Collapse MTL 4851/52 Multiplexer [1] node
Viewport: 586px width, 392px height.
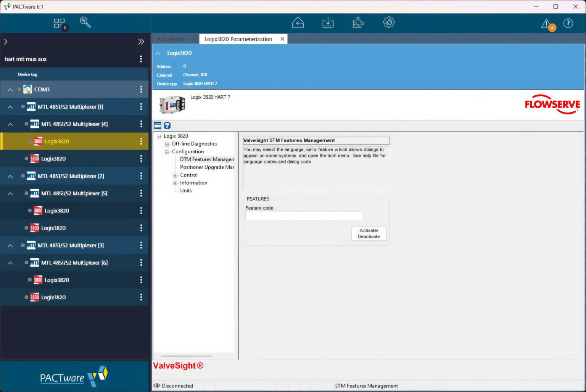[10, 107]
